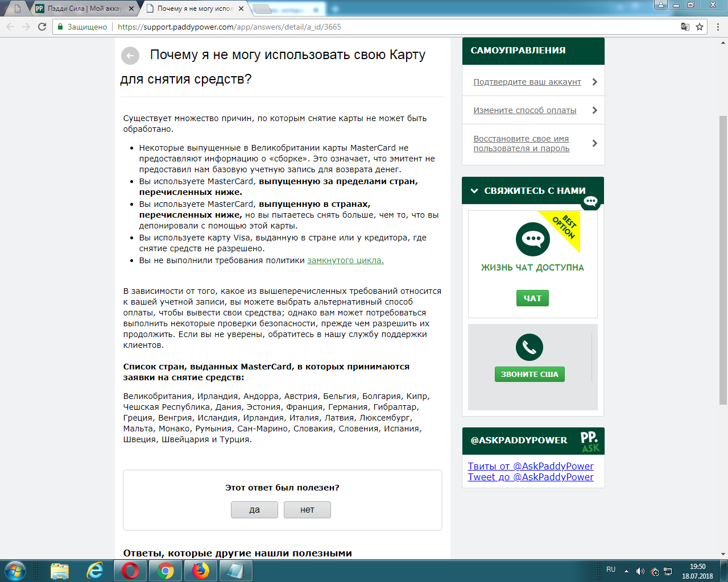Click the volume speaker tray icon
728x582 pixels.
click(x=640, y=571)
